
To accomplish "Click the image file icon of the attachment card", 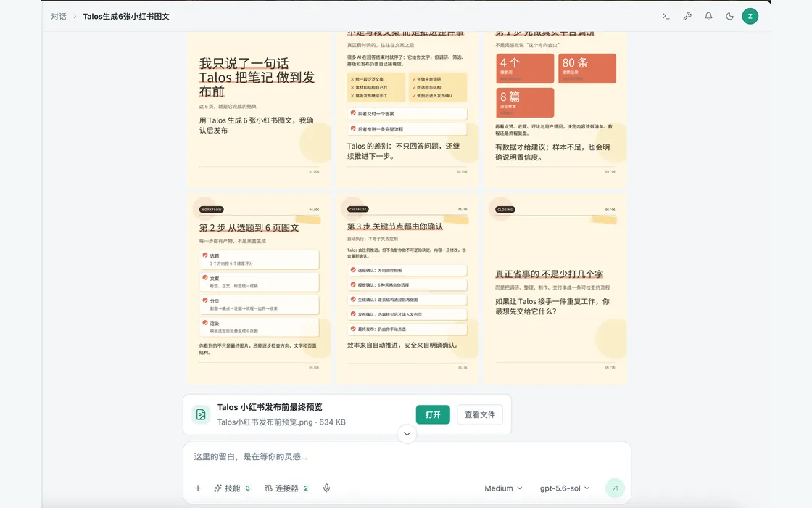I will (x=201, y=414).
